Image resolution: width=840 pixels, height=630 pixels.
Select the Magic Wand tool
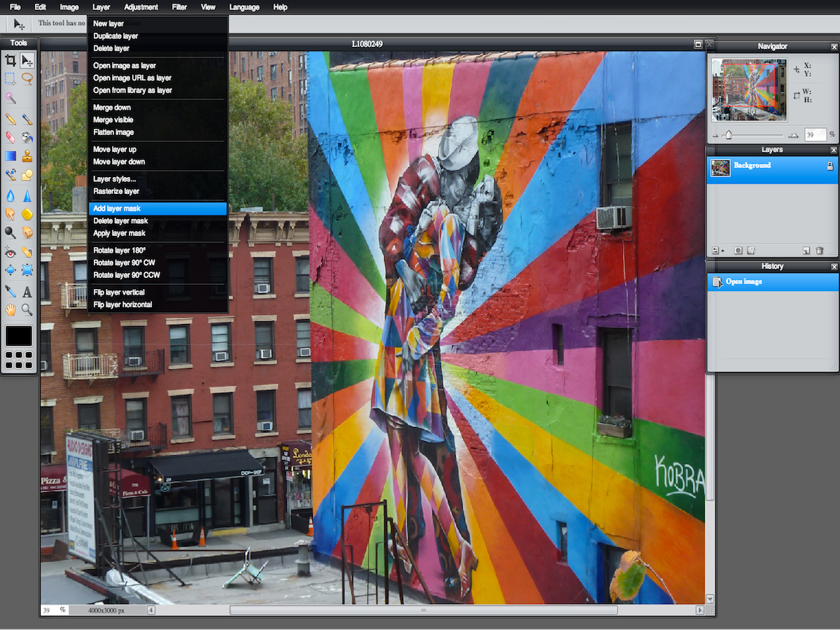coord(10,98)
